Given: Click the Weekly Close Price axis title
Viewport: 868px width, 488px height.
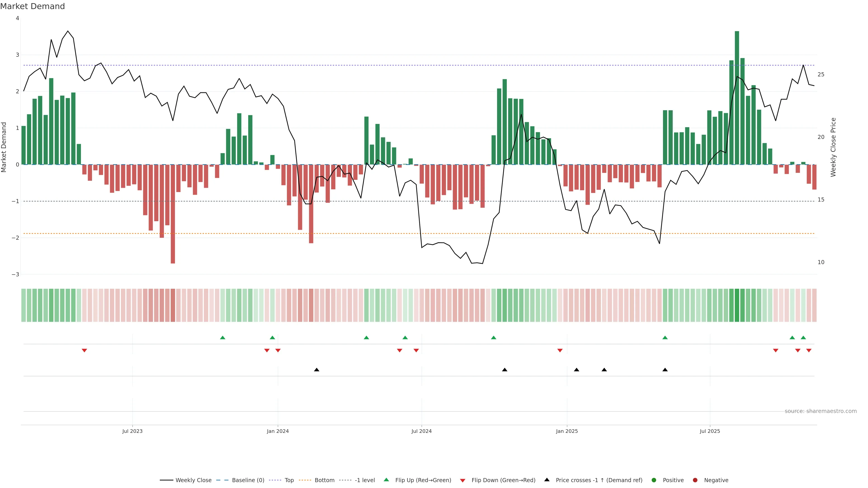Looking at the screenshot, I should (x=833, y=147).
